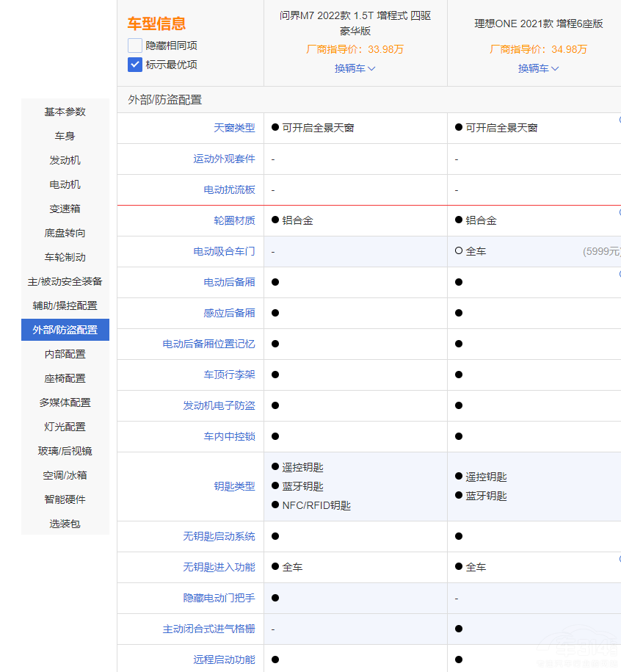Go to 基本参数 section in sidebar
This screenshot has width=621, height=672.
pos(65,112)
